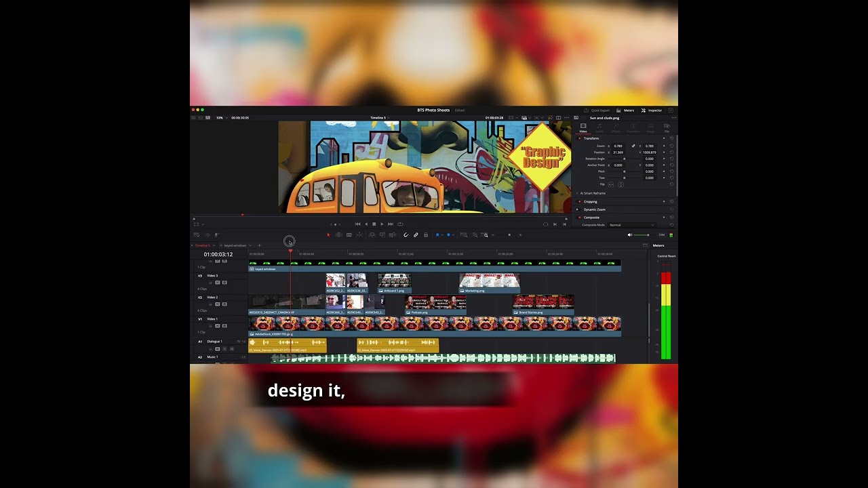This screenshot has width=868, height=488.
Task: Click the Position X field 31.369
Action: (618, 152)
